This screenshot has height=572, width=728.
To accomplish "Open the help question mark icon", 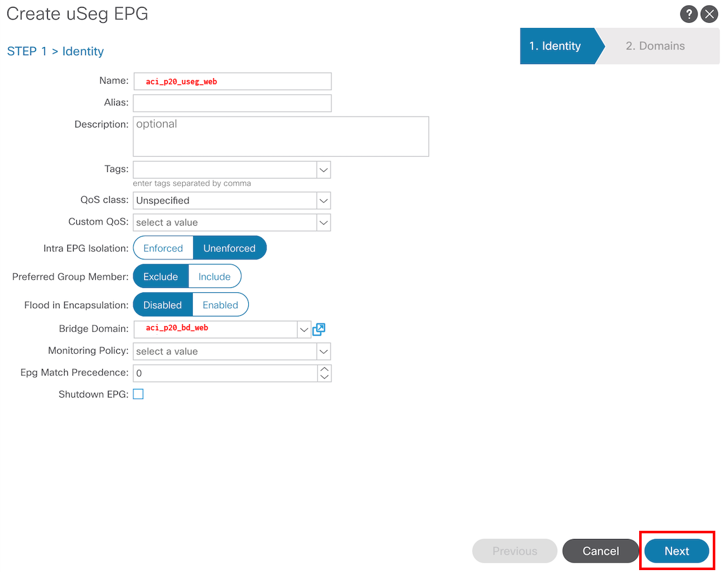I will (x=689, y=15).
